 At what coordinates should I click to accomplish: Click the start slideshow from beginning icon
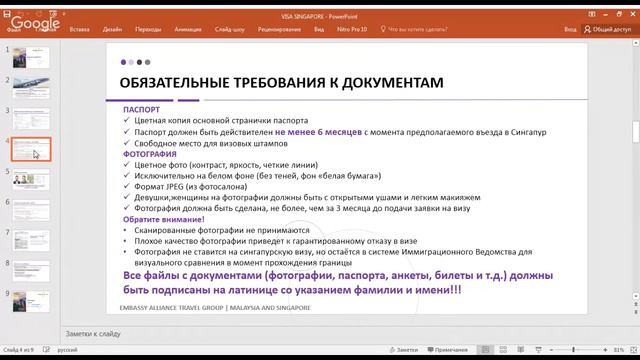pos(53,14)
